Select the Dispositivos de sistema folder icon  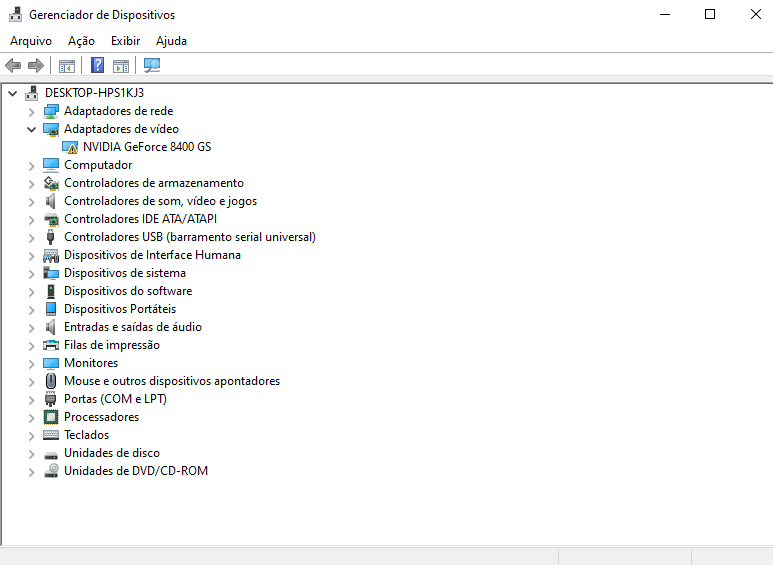click(51, 273)
